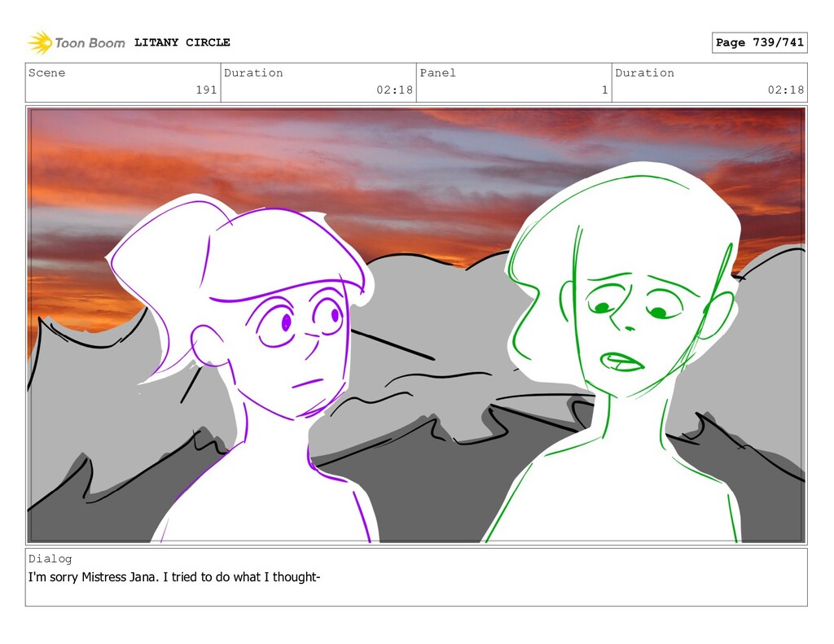
Task: Click the scene number 191
Action: 206,90
